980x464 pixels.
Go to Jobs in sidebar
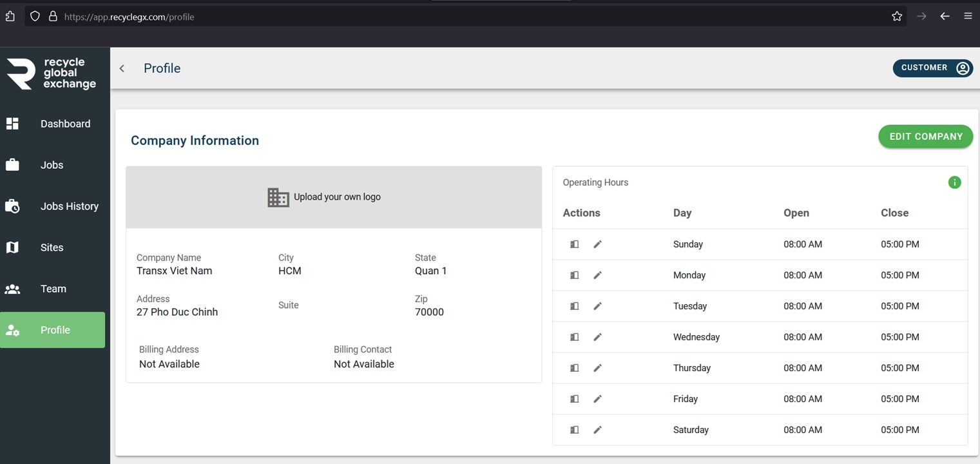pos(52,165)
